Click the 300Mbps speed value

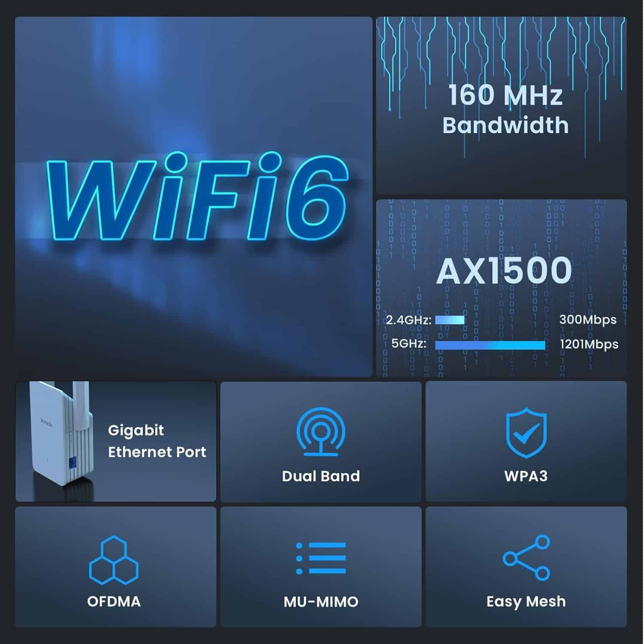588,320
